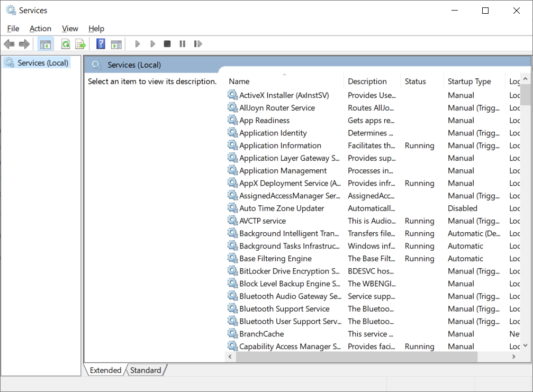Select BitLocker Drive Encryption Service row
This screenshot has width=533, height=392.
(x=373, y=271)
